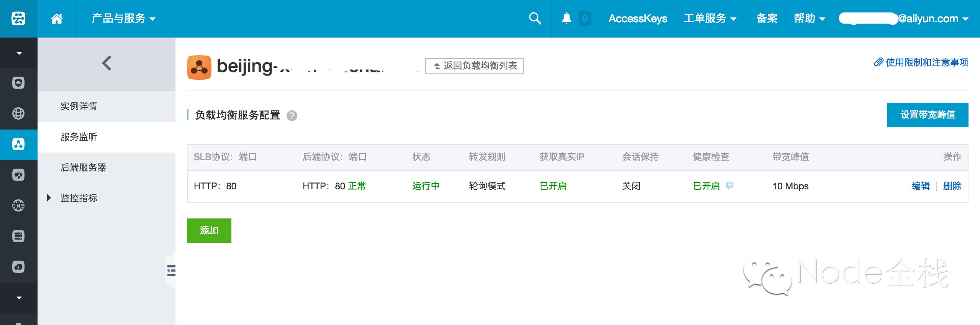This screenshot has height=325, width=980.
Task: Open the globe service icon in sidebar
Action: point(18,113)
